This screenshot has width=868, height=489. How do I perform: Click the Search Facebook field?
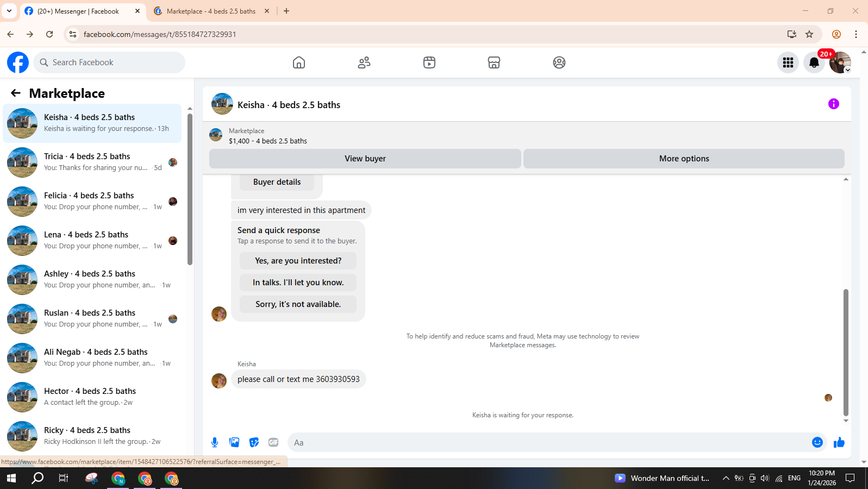109,62
